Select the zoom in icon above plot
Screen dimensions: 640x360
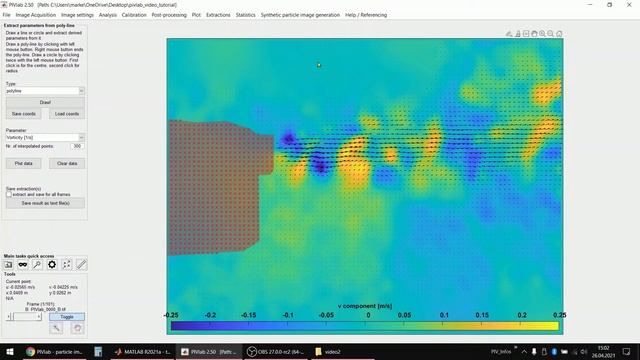click(542, 34)
